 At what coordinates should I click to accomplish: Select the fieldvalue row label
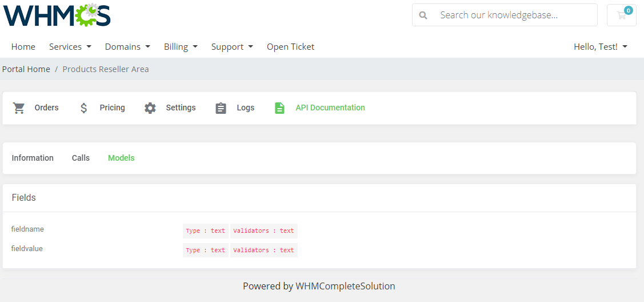(27, 249)
